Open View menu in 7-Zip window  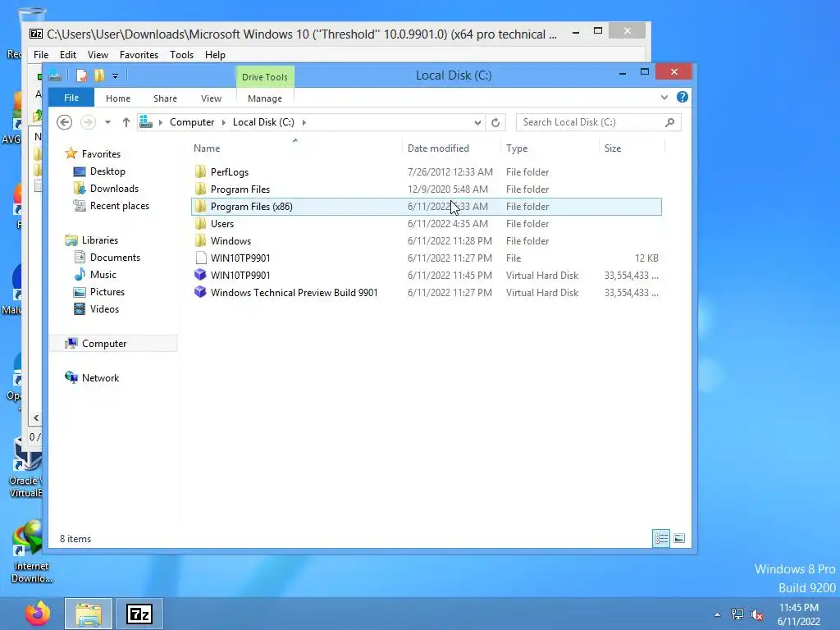[98, 55]
